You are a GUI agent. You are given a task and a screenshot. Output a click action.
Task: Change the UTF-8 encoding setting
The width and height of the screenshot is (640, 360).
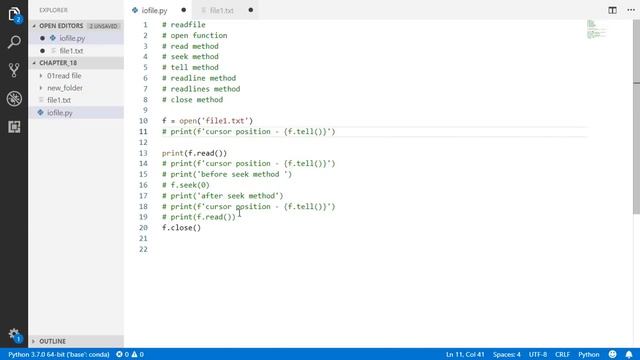[x=538, y=354]
